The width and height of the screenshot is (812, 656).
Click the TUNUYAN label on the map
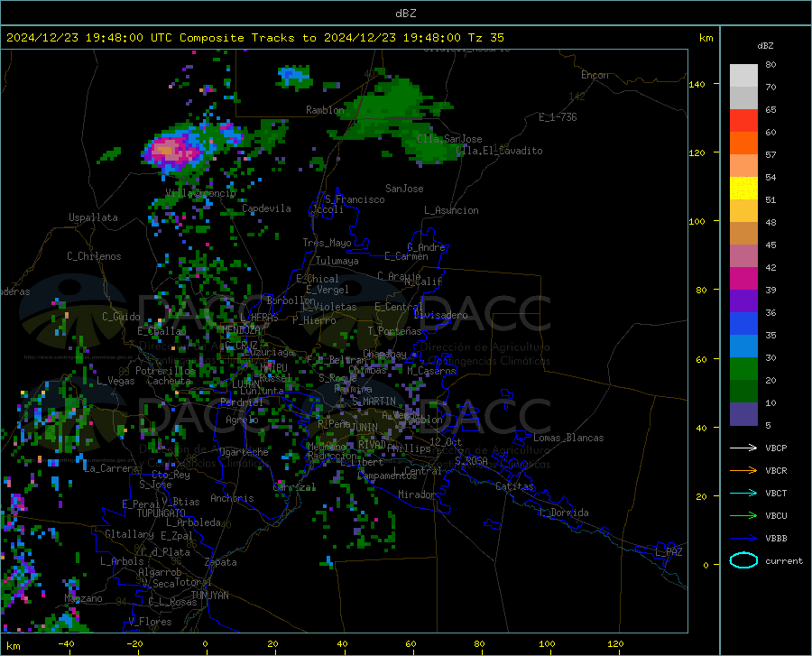pos(209,596)
